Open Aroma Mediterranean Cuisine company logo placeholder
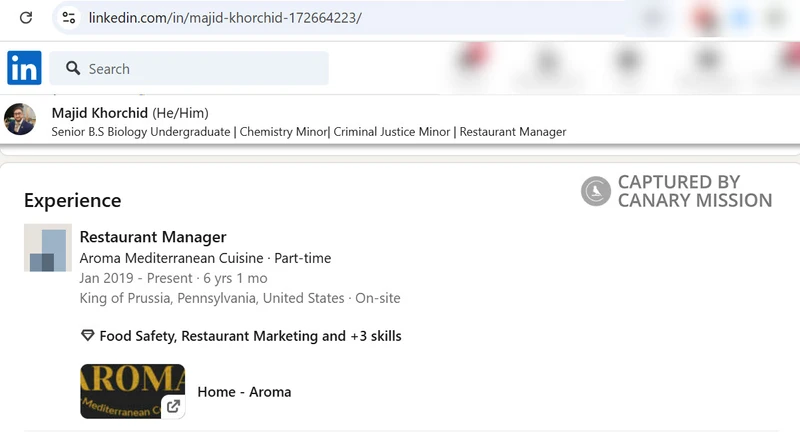 (48, 248)
